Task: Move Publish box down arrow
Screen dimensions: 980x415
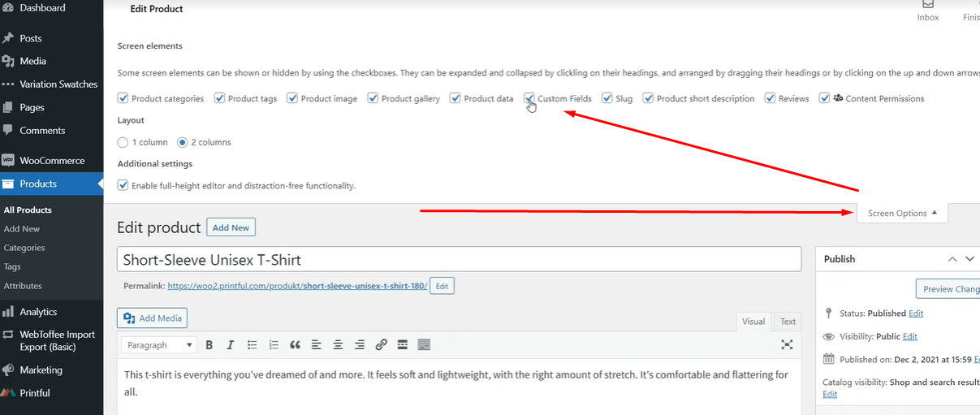Action: coord(969,259)
